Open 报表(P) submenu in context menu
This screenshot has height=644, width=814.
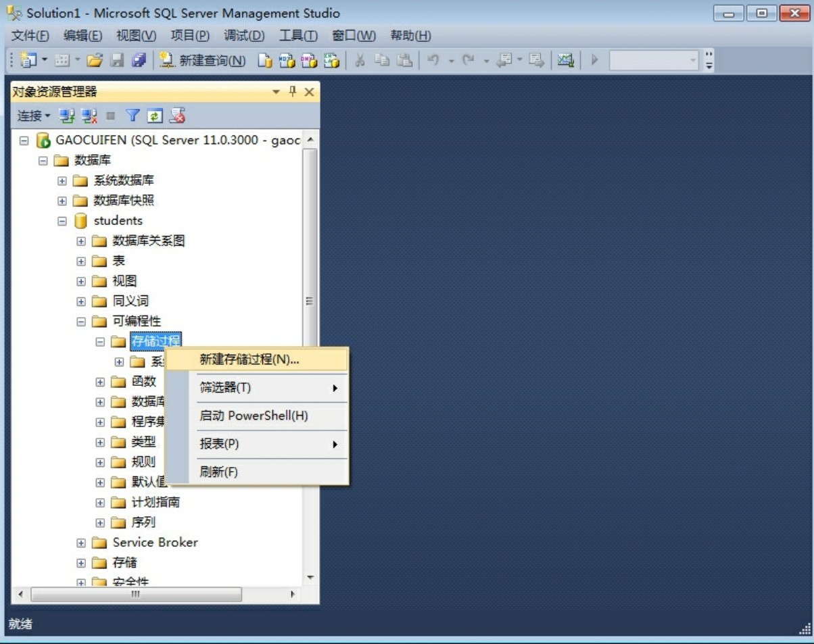tap(257, 444)
